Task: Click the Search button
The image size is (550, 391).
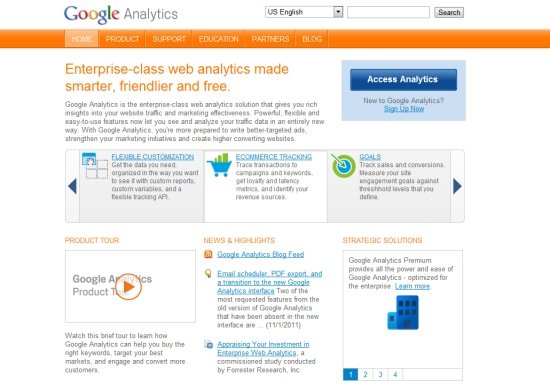Action: 449,12
